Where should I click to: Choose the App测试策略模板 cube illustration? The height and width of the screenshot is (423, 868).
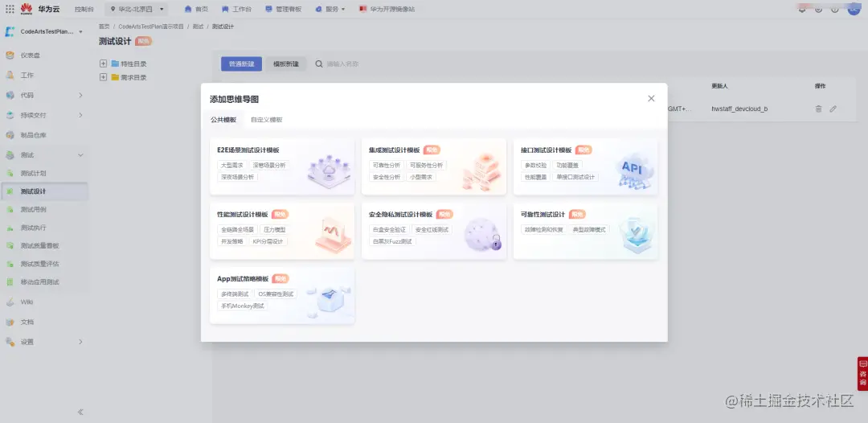click(329, 302)
